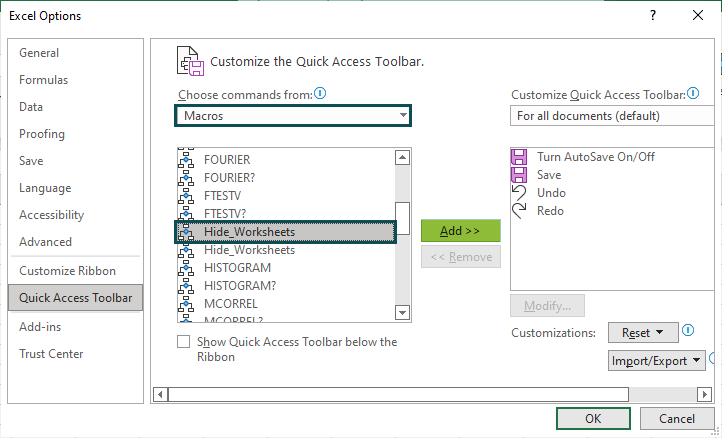Click the Turn AutoSave On/Off icon
This screenshot has width=722, height=438.
point(519,157)
